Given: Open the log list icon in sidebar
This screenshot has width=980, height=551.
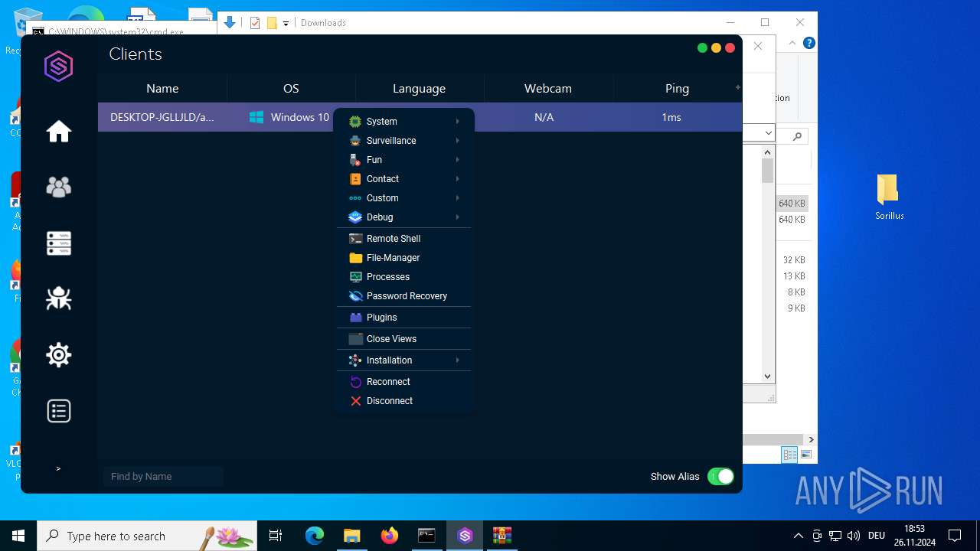Looking at the screenshot, I should [x=59, y=411].
